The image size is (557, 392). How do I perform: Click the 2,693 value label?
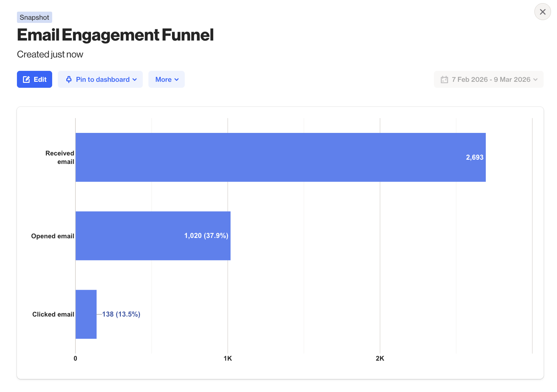click(x=475, y=157)
